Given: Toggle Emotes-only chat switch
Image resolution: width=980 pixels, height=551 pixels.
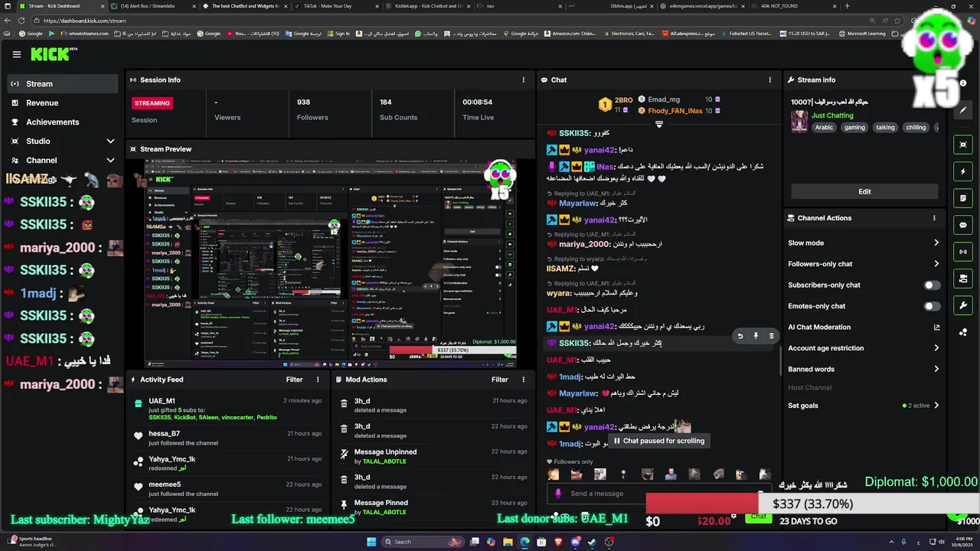Looking at the screenshot, I should [x=931, y=306].
